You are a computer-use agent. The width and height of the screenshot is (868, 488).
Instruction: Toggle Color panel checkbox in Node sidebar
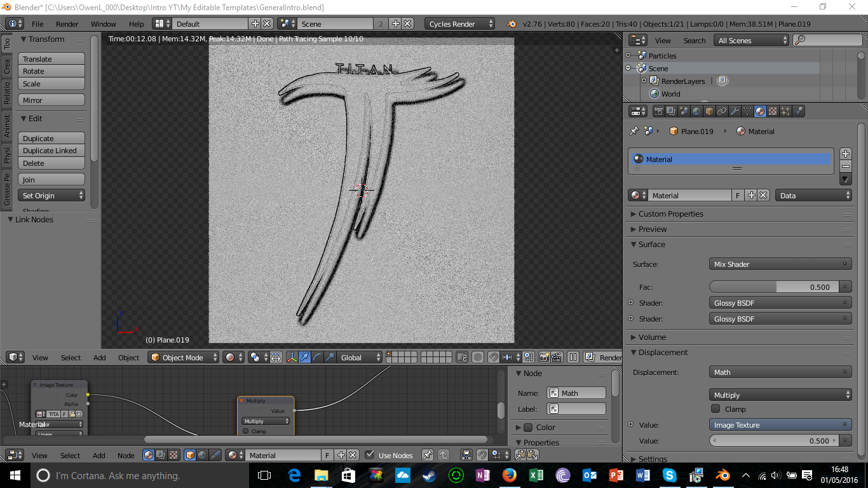click(x=528, y=428)
